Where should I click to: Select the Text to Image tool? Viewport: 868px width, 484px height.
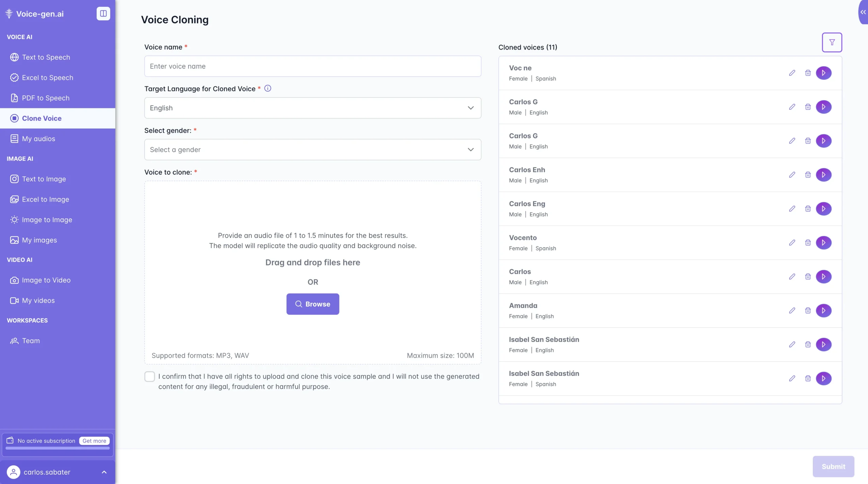44,179
